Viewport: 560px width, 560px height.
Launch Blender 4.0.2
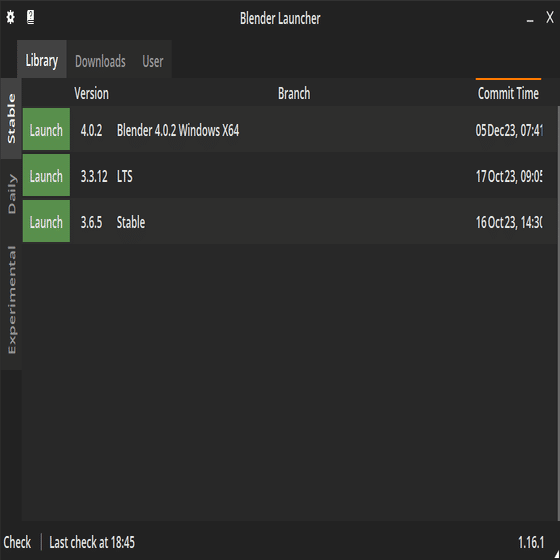tap(46, 129)
